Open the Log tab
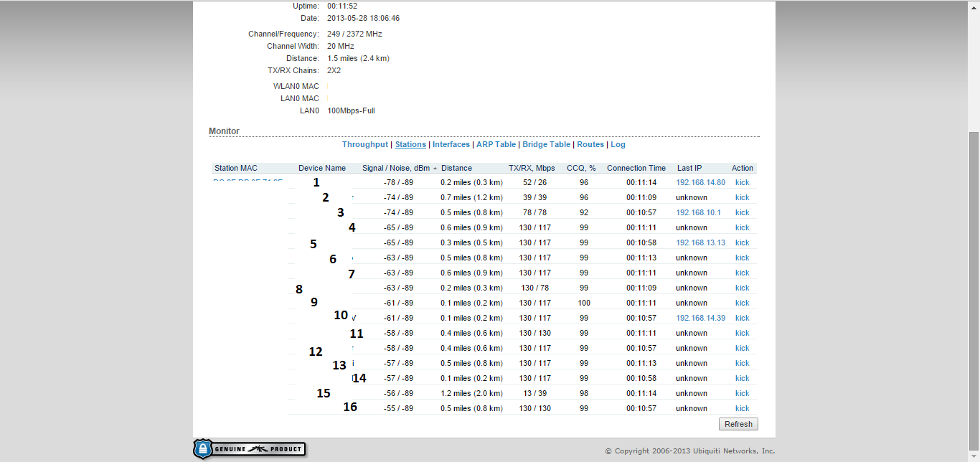The width and height of the screenshot is (980, 462). tap(618, 144)
